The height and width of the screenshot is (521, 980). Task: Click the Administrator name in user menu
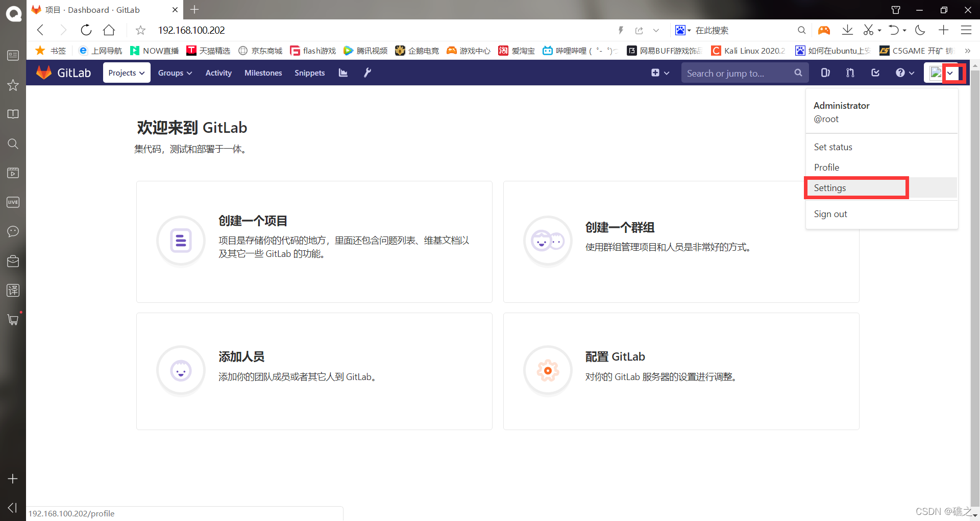pos(841,105)
